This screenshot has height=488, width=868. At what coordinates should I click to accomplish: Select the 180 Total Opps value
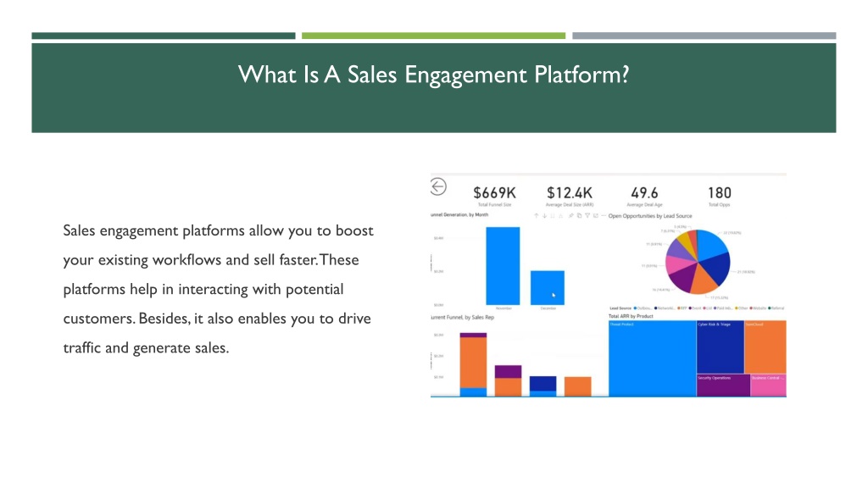pos(719,192)
